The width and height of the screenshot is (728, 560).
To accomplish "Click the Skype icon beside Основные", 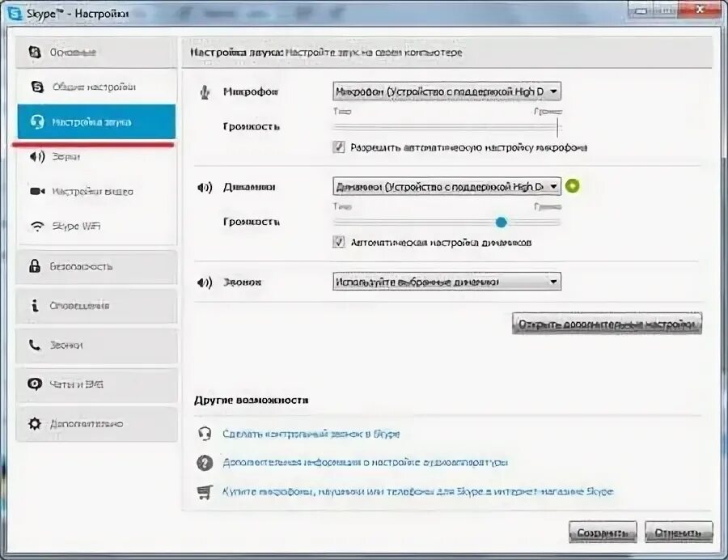I will pyautogui.click(x=35, y=52).
